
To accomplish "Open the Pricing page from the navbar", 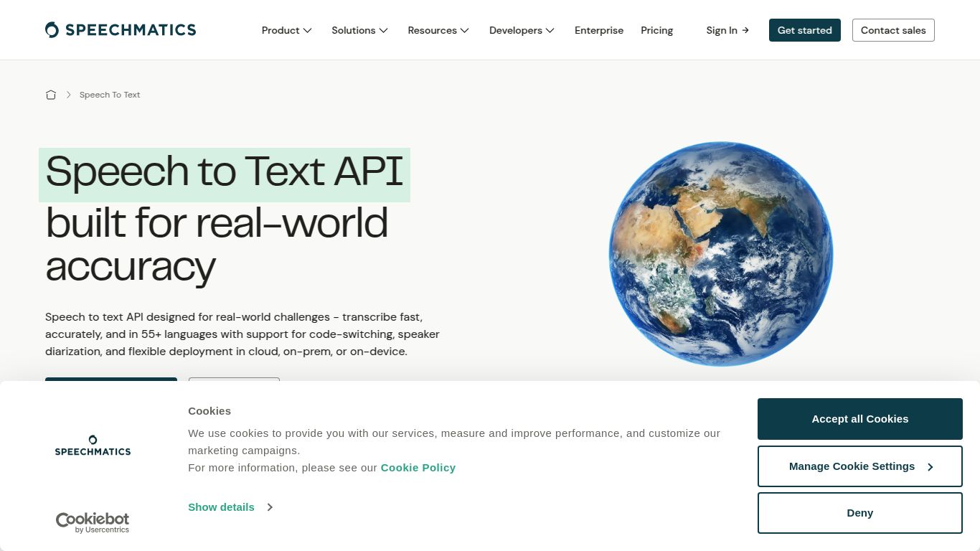I will click(656, 30).
